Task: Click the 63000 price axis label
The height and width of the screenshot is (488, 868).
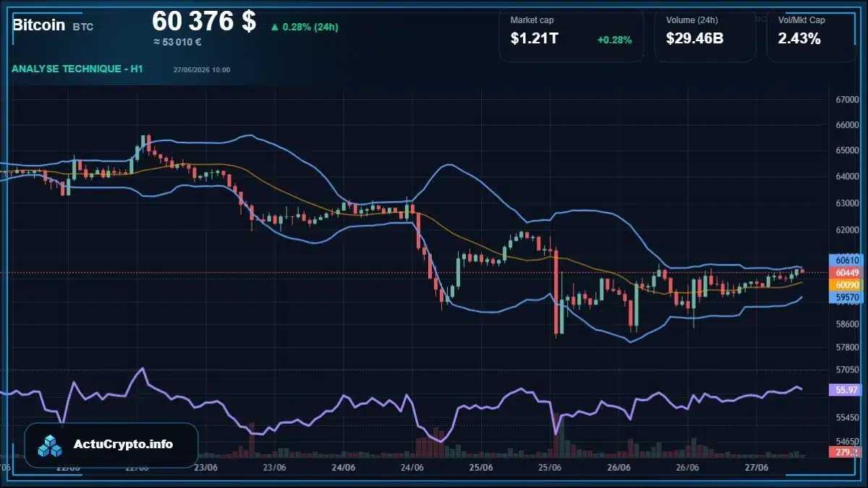Action: tap(847, 204)
